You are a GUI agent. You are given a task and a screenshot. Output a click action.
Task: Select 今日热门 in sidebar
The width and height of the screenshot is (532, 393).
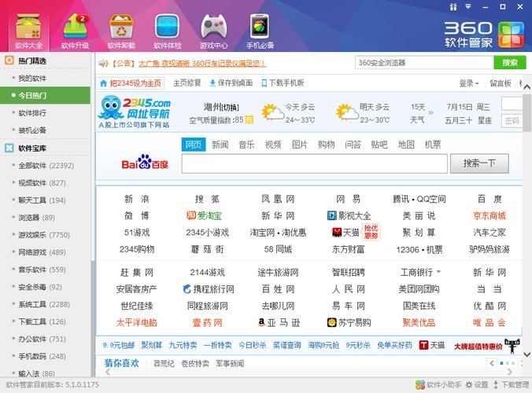45,96
